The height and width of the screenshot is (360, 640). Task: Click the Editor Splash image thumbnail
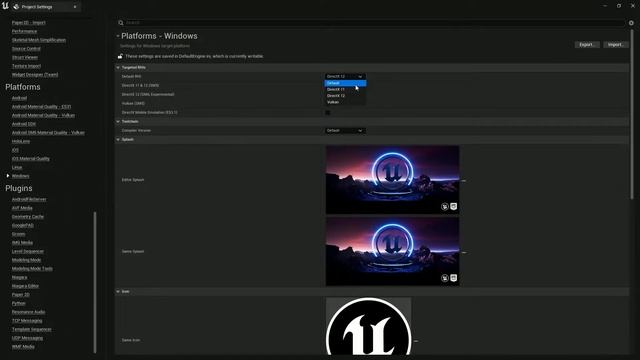click(x=392, y=180)
